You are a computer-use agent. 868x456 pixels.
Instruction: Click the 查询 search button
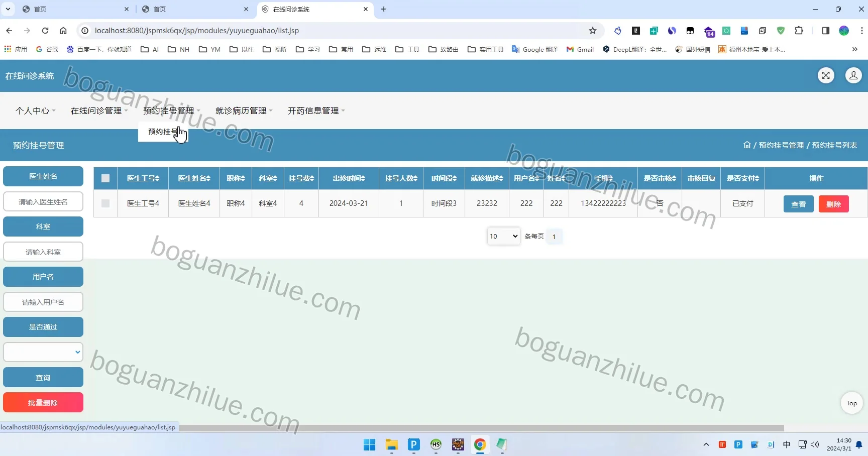43,377
